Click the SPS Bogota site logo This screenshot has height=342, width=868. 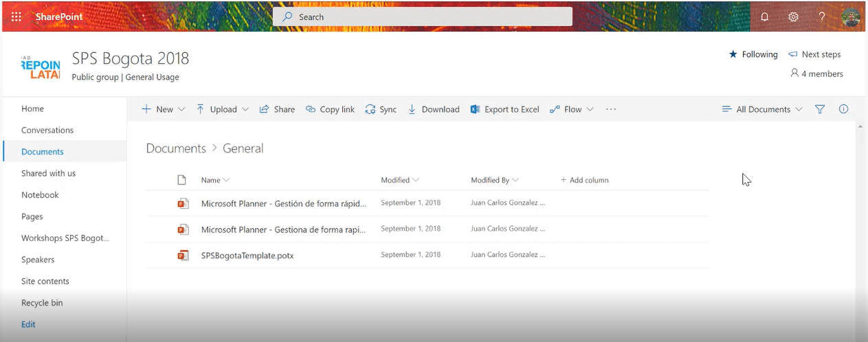[41, 67]
